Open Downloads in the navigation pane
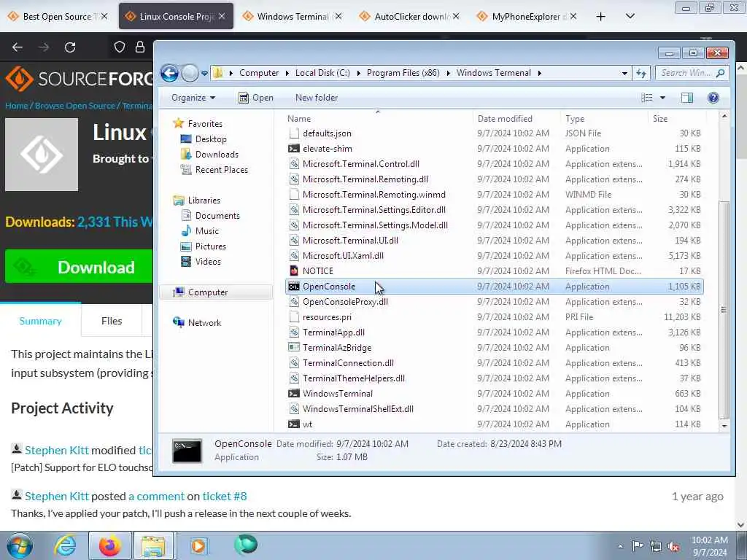Viewport: 747px width, 560px height. [x=217, y=155]
